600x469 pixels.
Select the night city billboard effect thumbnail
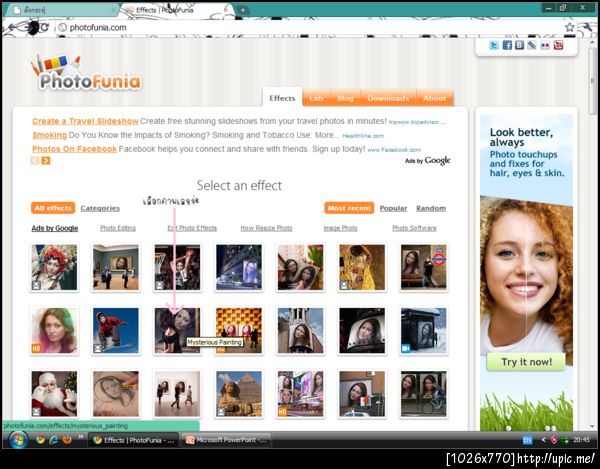click(x=239, y=267)
